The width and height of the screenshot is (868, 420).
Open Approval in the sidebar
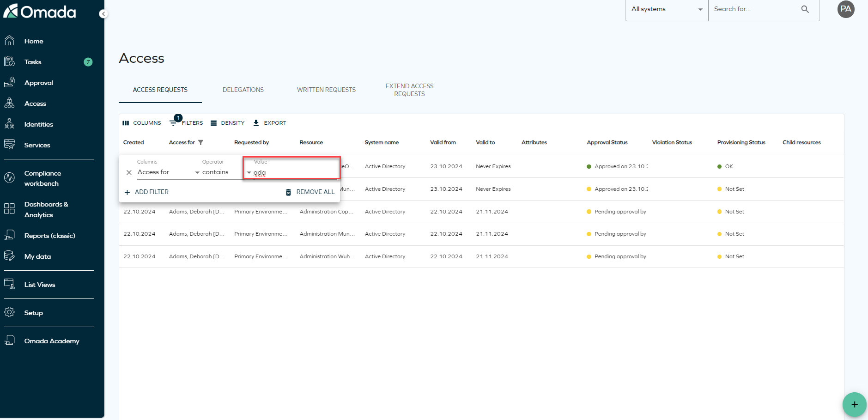coord(39,83)
